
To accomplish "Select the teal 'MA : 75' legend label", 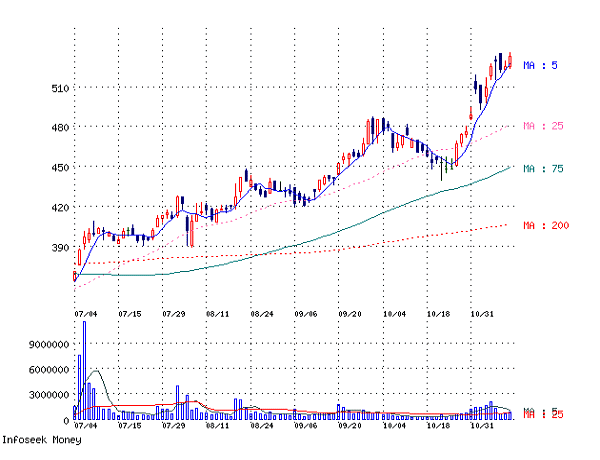I will pos(543,169).
